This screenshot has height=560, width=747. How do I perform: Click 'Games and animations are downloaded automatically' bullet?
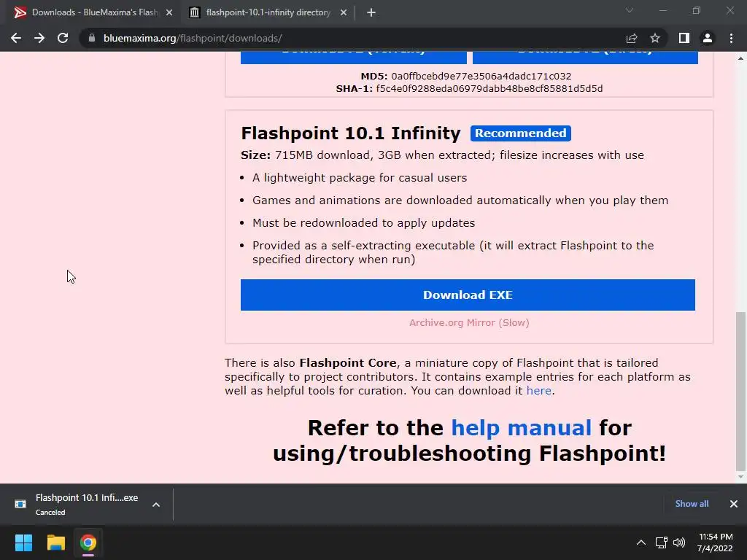pyautogui.click(x=460, y=201)
